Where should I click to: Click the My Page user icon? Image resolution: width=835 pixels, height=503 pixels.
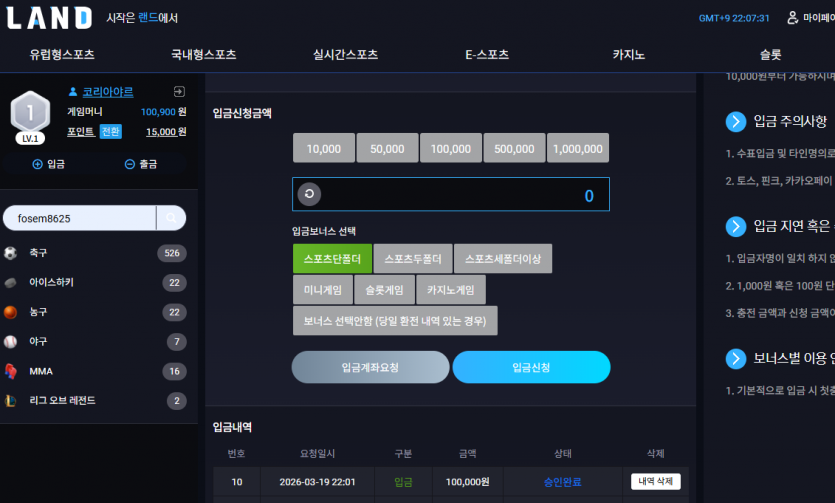793,18
